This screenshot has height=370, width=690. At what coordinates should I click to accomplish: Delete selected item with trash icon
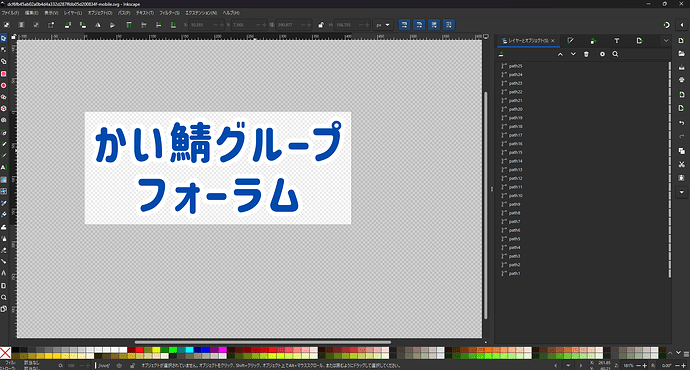click(x=586, y=54)
